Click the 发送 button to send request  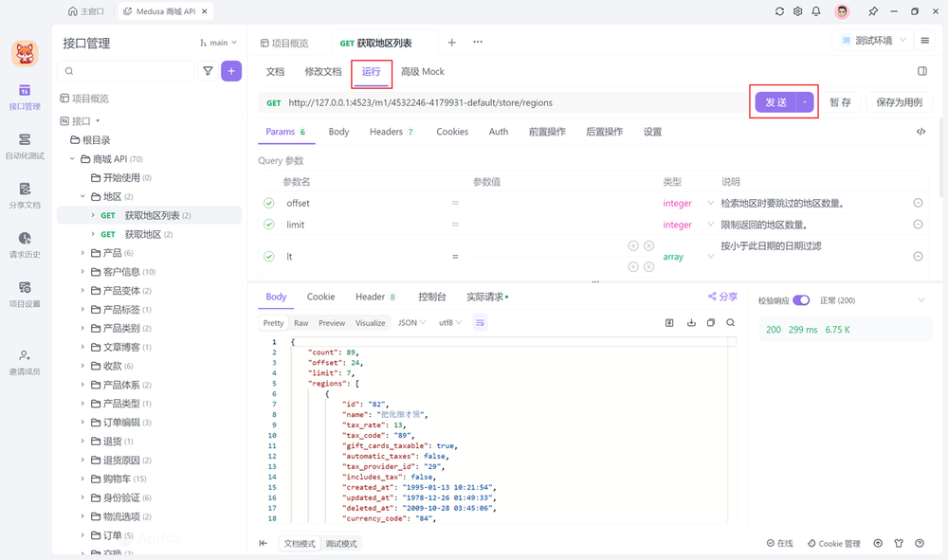tap(776, 101)
